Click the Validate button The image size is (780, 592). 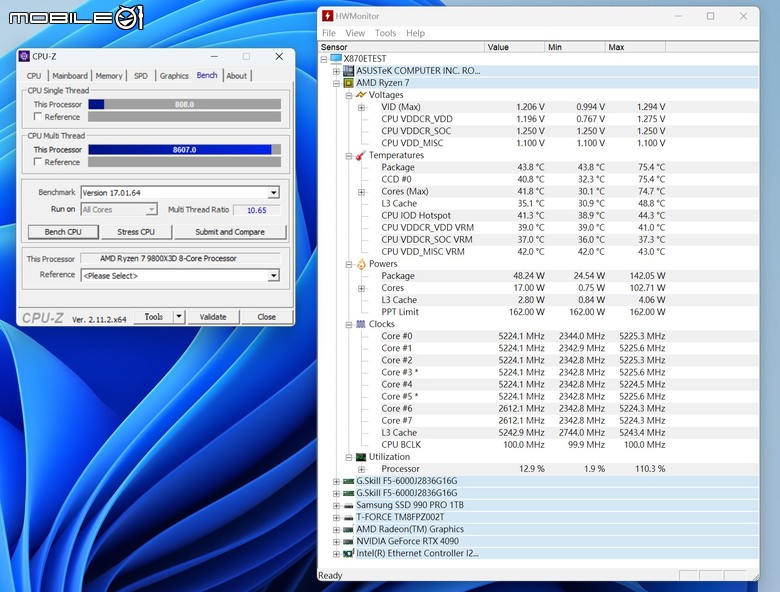pos(213,316)
